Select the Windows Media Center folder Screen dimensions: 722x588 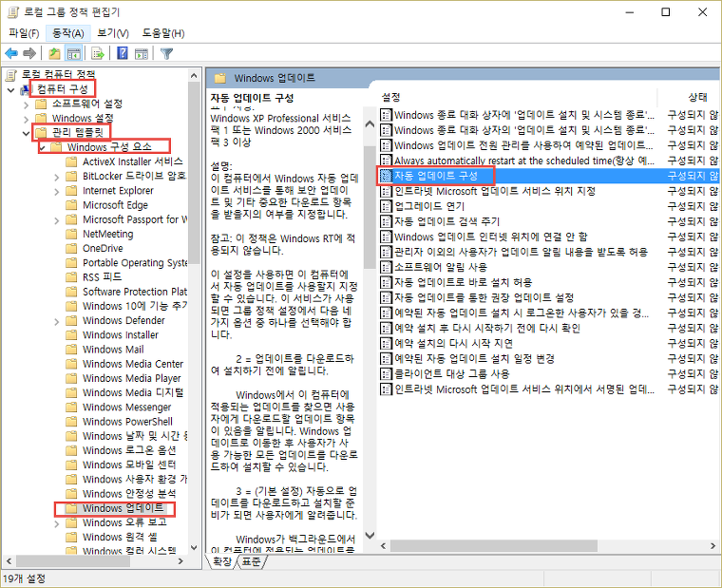(133, 364)
